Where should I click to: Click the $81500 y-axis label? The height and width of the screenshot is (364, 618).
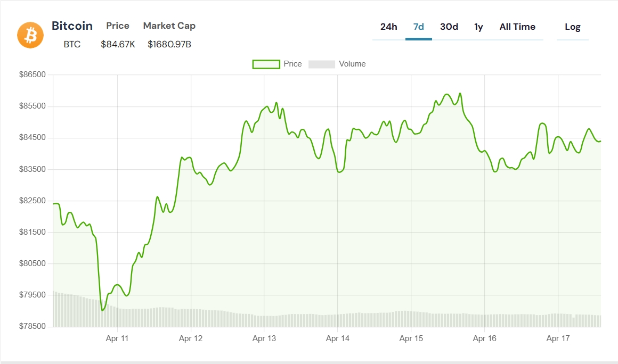(32, 232)
